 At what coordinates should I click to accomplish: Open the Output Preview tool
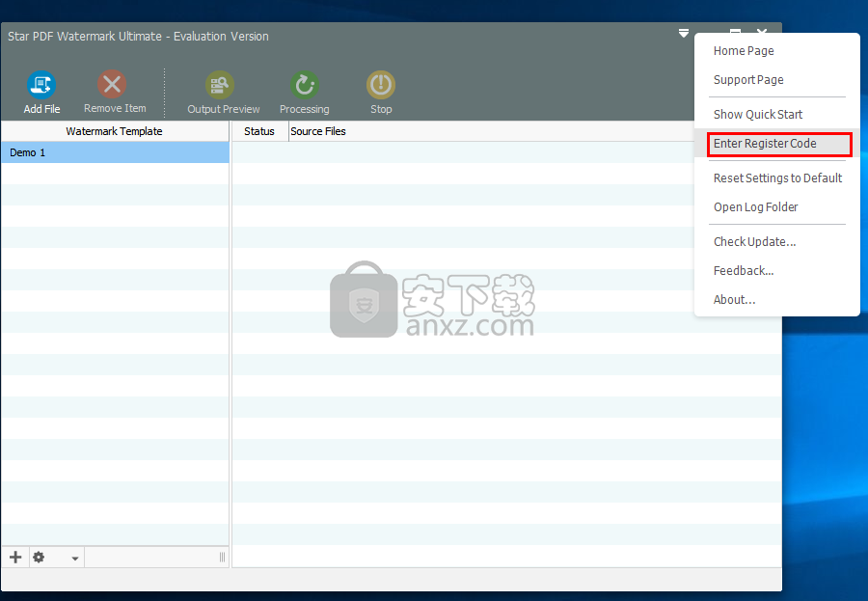(220, 85)
